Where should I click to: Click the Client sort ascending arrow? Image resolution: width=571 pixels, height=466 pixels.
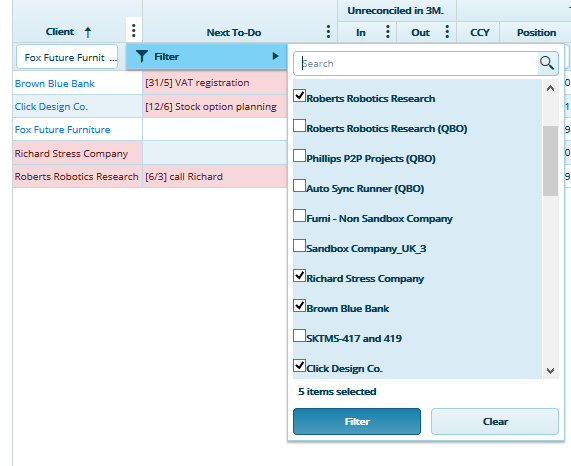88,32
